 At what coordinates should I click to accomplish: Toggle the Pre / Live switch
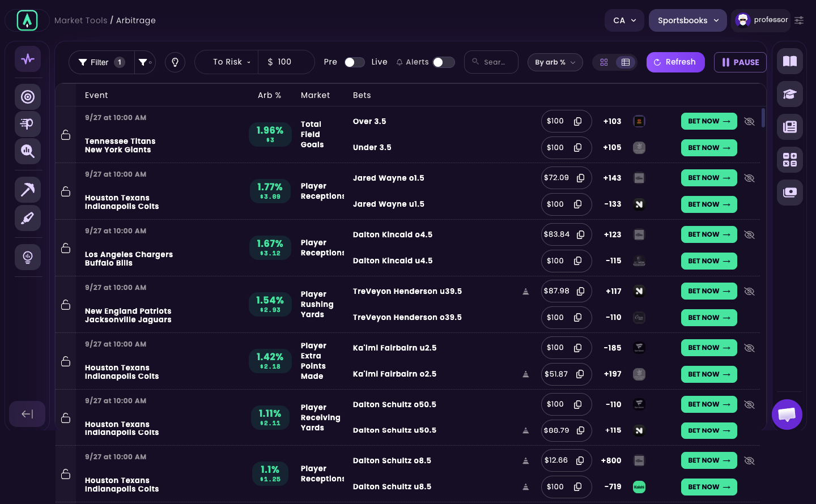(355, 62)
